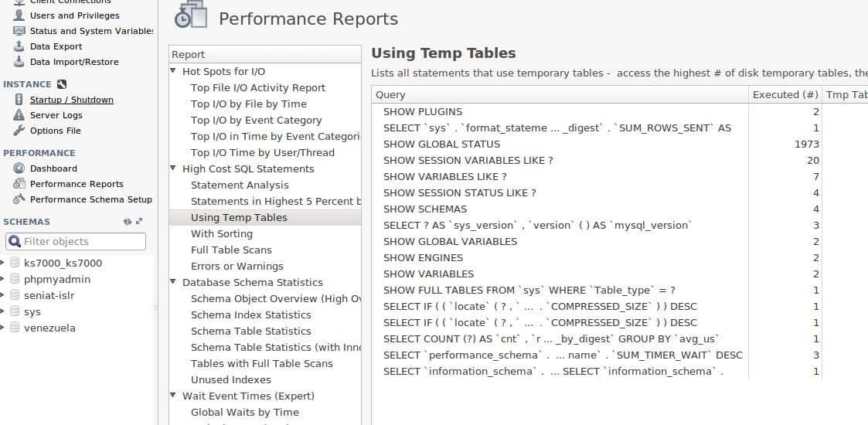Sort by the Executed (#) column header
868x425 pixels.
pos(785,94)
